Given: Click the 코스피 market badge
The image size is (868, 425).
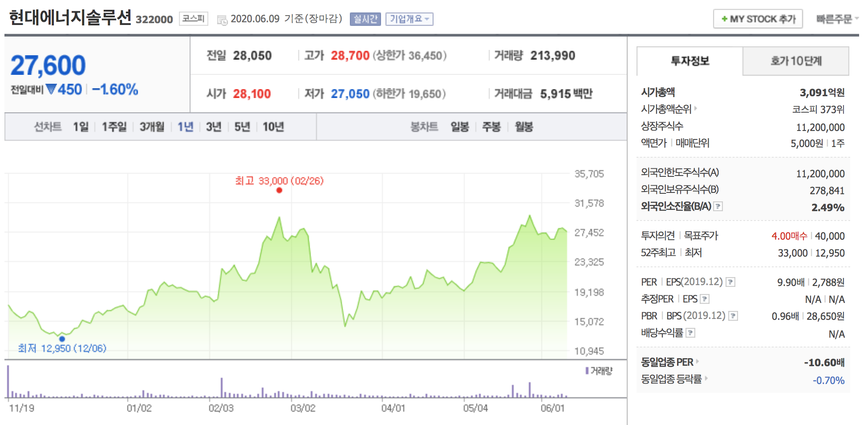Looking at the screenshot, I should (194, 19).
